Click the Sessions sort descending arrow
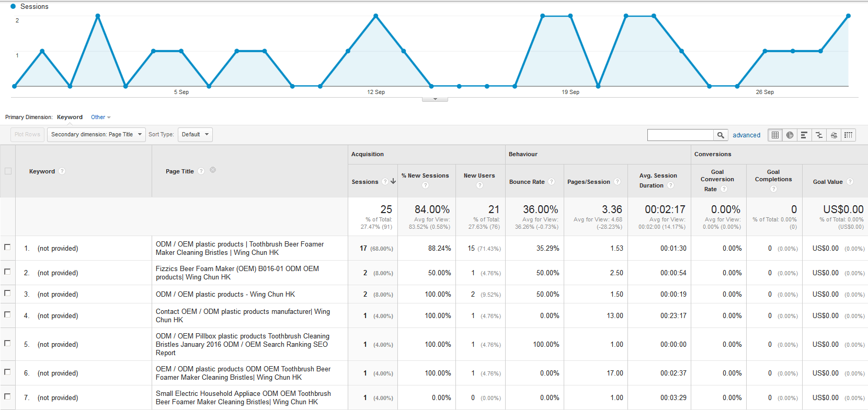This screenshot has width=868, height=410. tap(393, 181)
